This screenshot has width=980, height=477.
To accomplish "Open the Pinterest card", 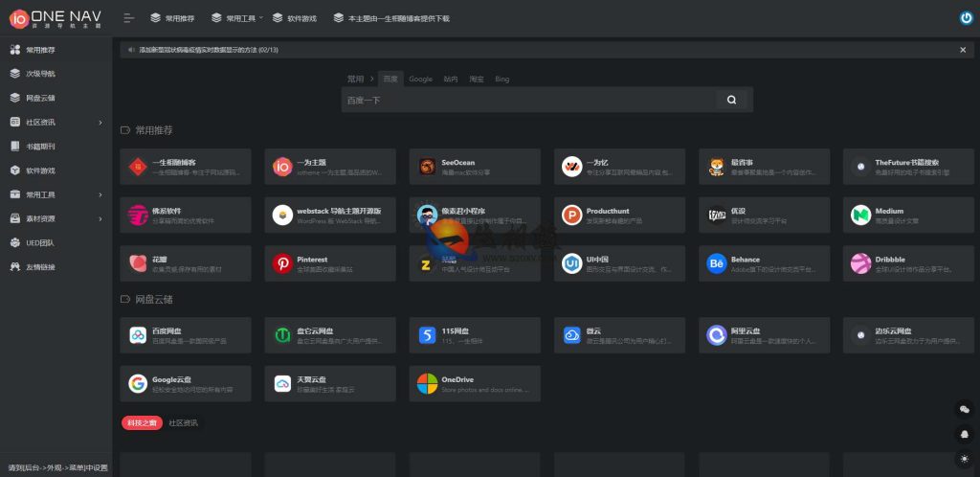I will pyautogui.click(x=330, y=263).
